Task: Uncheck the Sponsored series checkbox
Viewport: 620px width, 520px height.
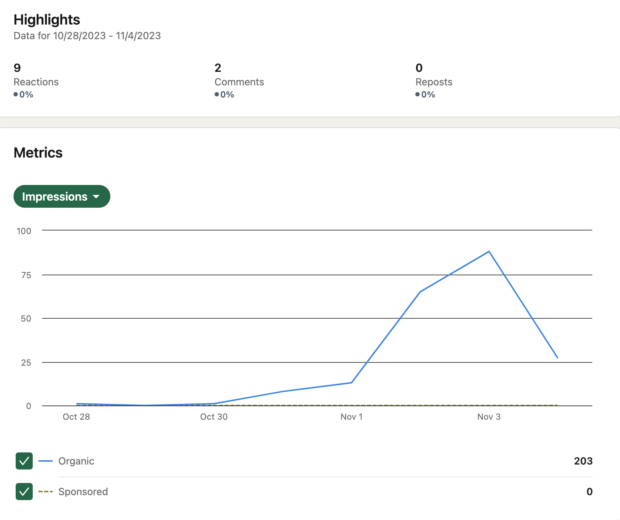Action: (x=24, y=491)
